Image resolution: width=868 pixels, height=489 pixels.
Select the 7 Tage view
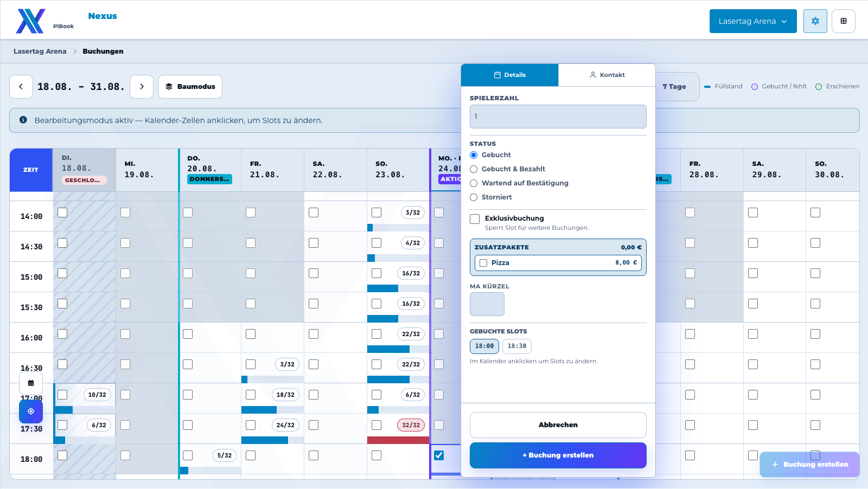click(x=674, y=87)
